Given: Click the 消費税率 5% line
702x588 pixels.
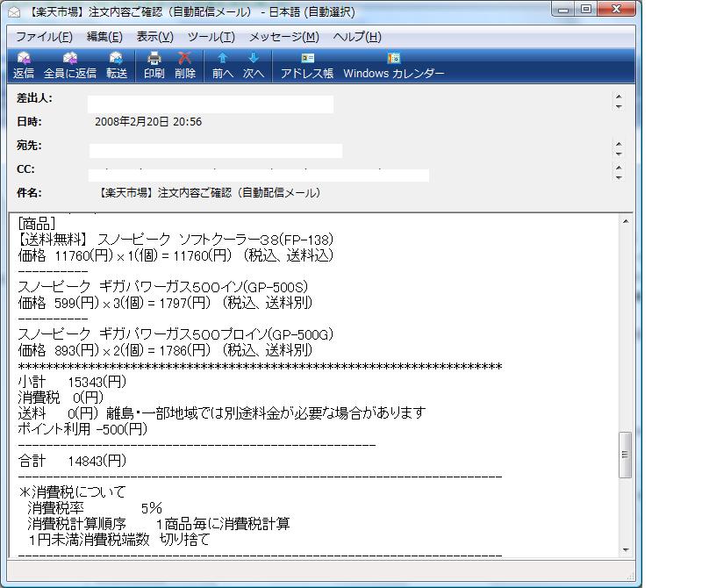Looking at the screenshot, I should pyautogui.click(x=95, y=508).
